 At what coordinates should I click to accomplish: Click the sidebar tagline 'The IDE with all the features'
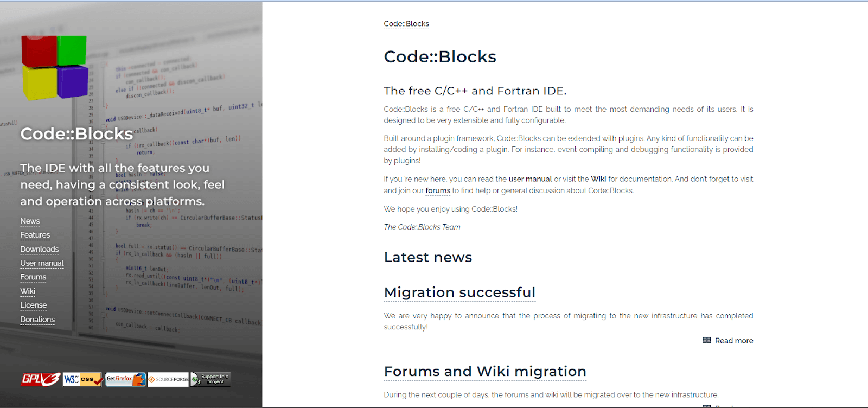click(123, 184)
